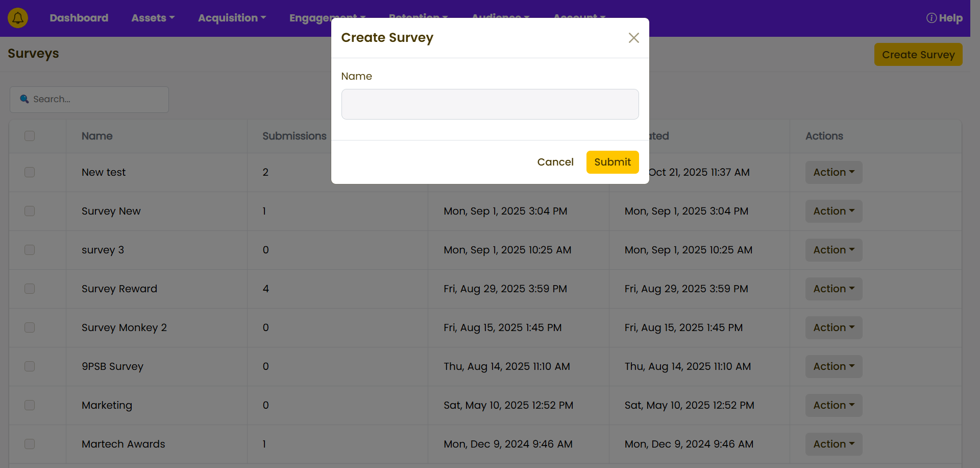Expand Action menu for 9PSB Survey
Screen dimensions: 980x468
pos(833,366)
